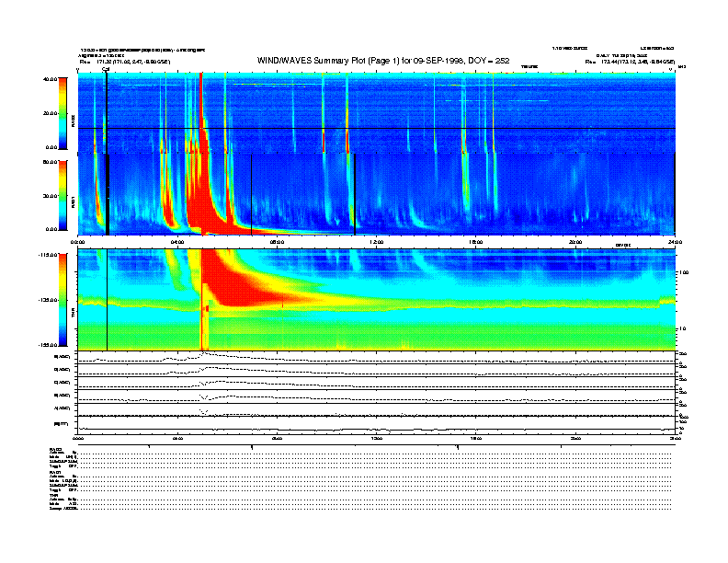
Task: Click the vertical RAD1 axis label
Action: [x=73, y=201]
